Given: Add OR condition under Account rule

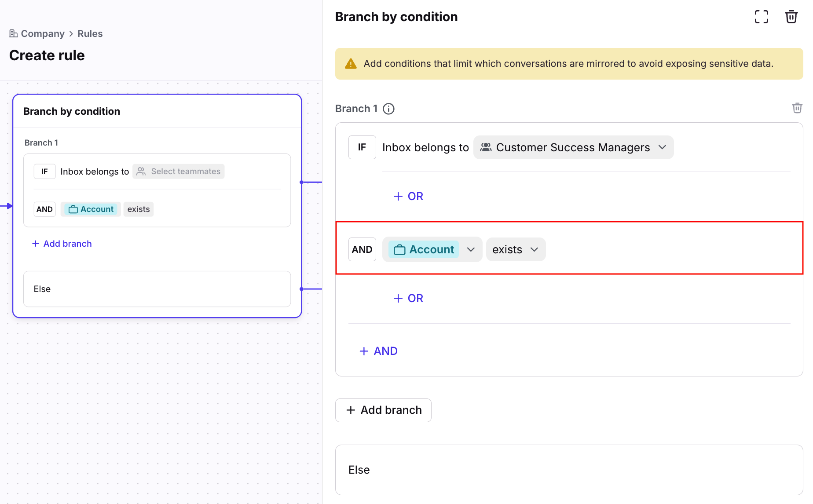Looking at the screenshot, I should (x=408, y=298).
